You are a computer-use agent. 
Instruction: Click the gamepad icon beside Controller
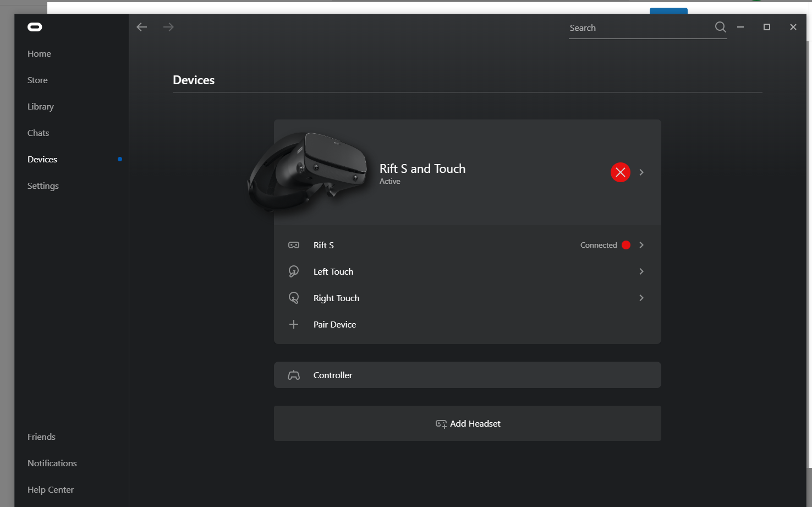294,375
